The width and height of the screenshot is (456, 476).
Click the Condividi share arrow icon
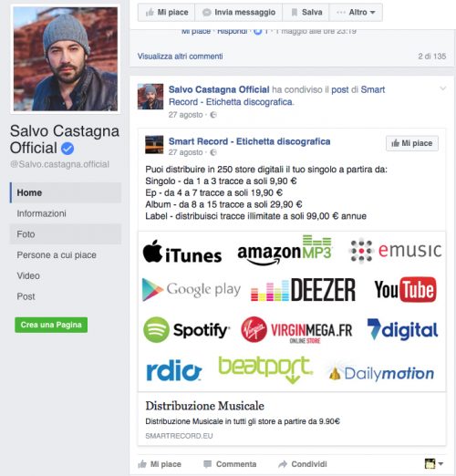[283, 464]
